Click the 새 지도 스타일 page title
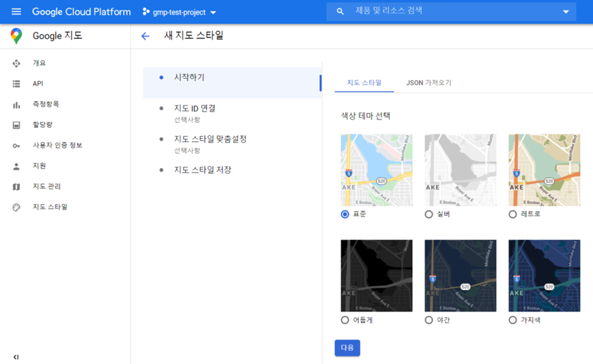593x364 pixels. (x=194, y=35)
